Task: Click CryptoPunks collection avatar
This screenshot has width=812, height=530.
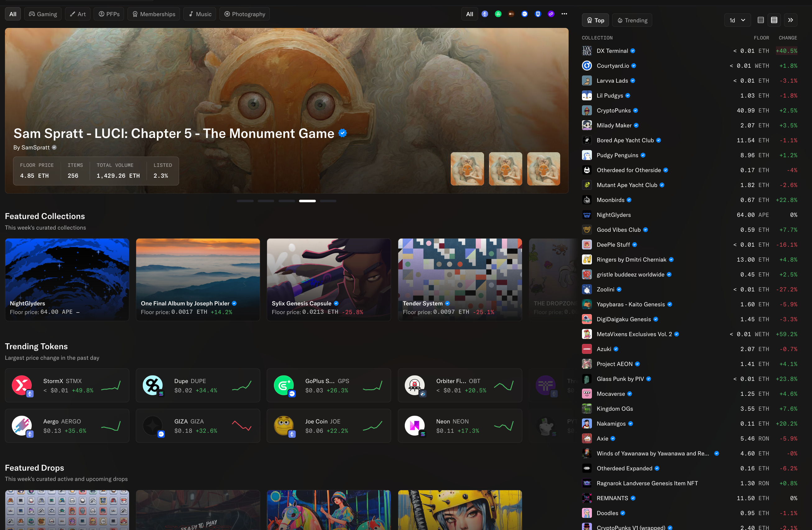Action: tap(587, 111)
